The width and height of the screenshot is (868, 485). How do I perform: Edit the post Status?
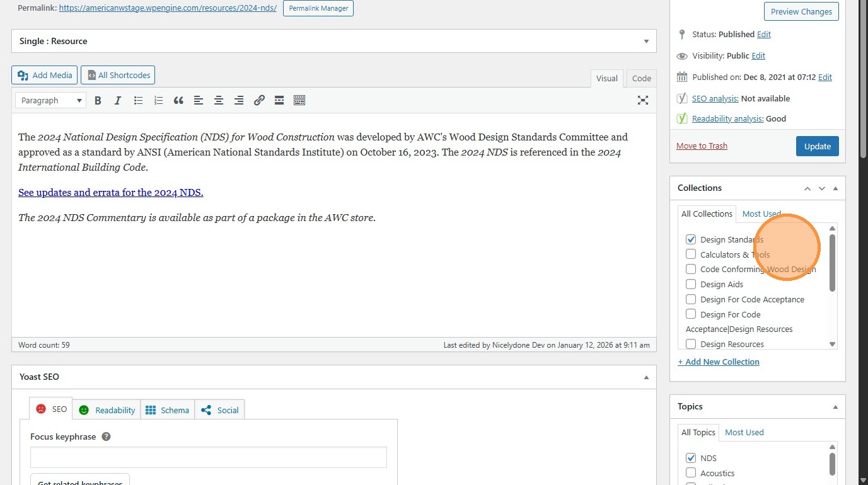[764, 34]
